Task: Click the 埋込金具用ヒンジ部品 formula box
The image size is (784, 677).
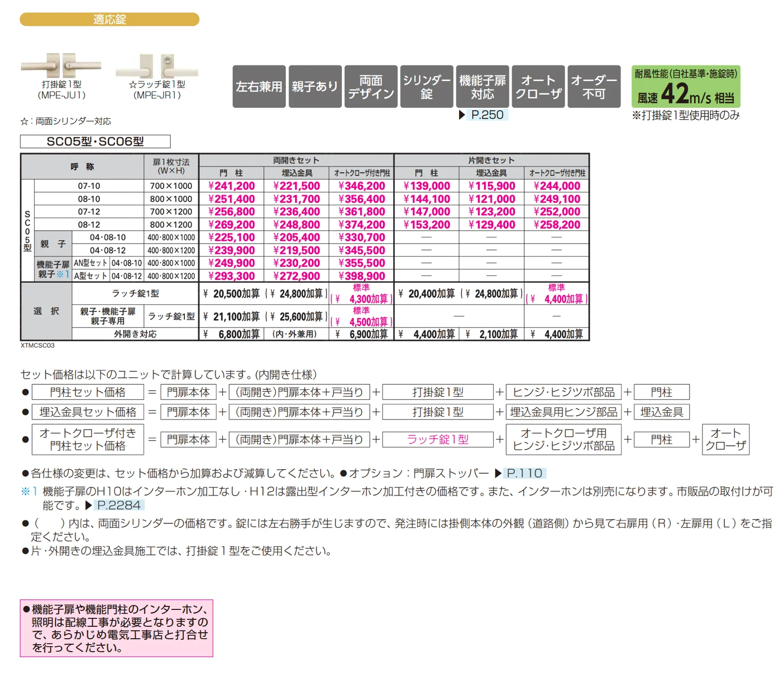Action: [x=564, y=412]
